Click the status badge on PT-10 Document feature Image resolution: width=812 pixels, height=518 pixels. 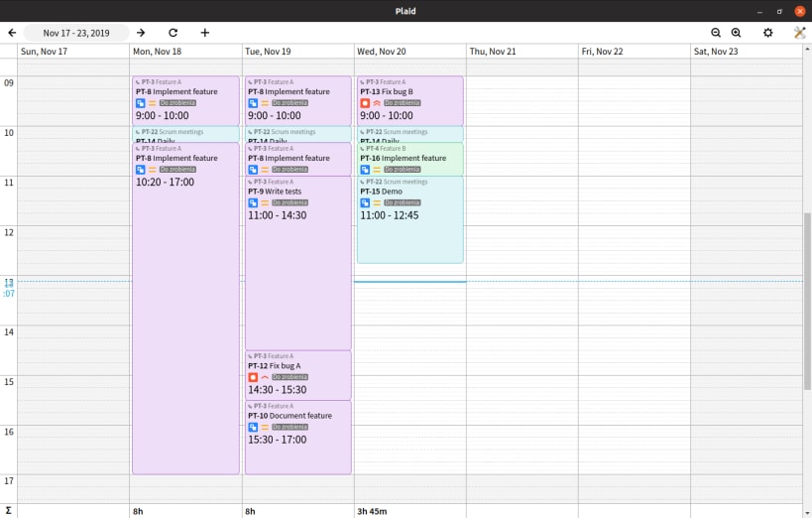[x=290, y=427]
